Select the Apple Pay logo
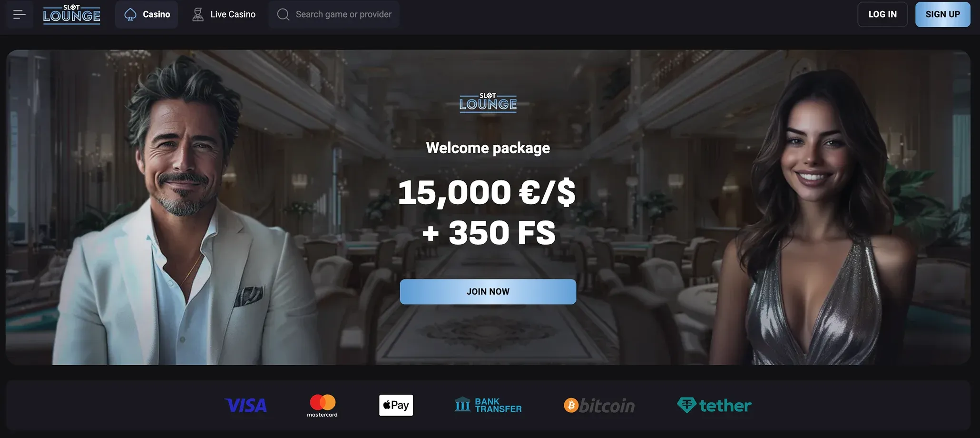This screenshot has width=980, height=438. [396, 405]
